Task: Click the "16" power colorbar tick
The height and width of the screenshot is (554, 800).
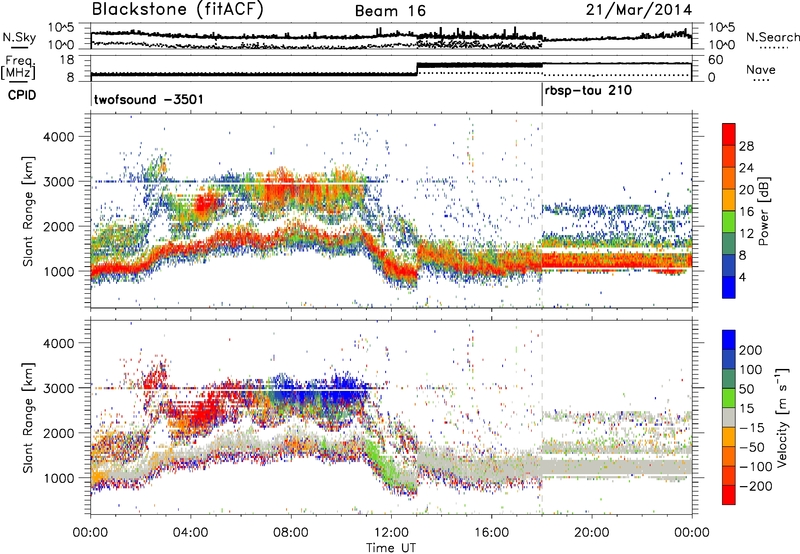Action: point(746,212)
